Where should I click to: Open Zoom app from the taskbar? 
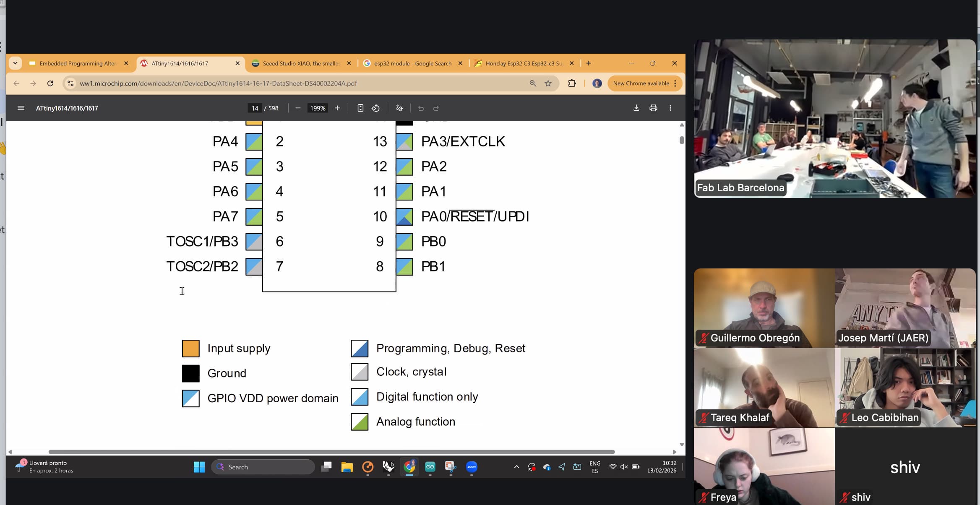472,467
